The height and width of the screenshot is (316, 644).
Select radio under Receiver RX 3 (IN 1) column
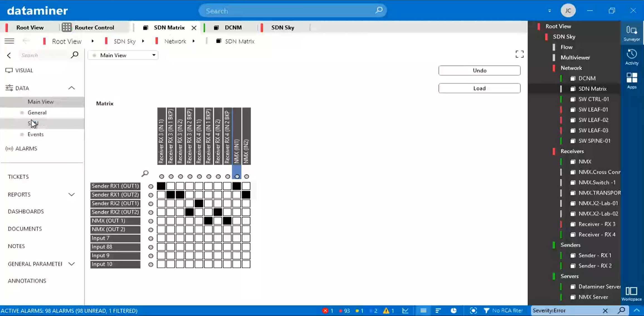pos(162,176)
